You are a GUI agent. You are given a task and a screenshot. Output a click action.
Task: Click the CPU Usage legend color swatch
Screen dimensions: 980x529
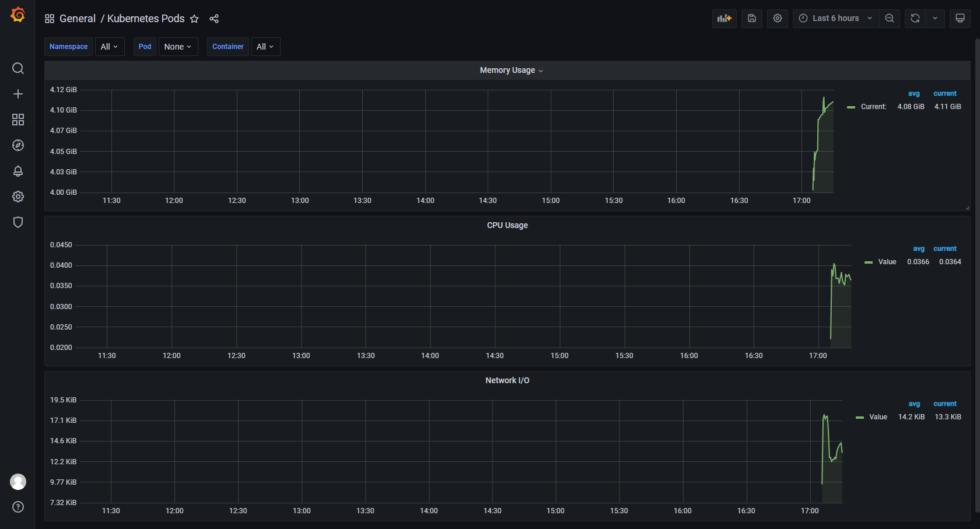pyautogui.click(x=869, y=262)
